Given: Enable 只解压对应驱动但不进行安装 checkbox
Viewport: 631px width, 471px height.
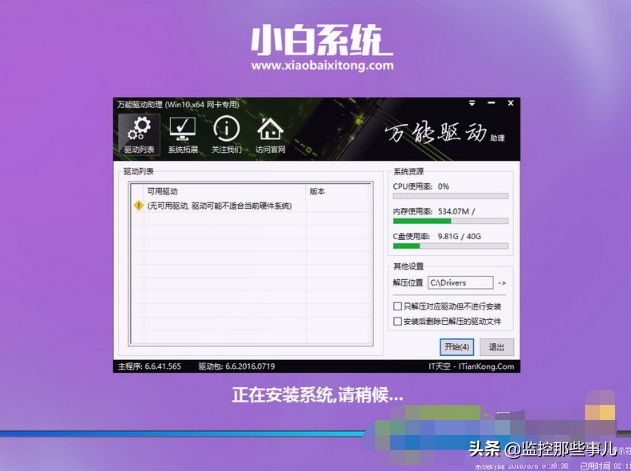Looking at the screenshot, I should tap(397, 306).
